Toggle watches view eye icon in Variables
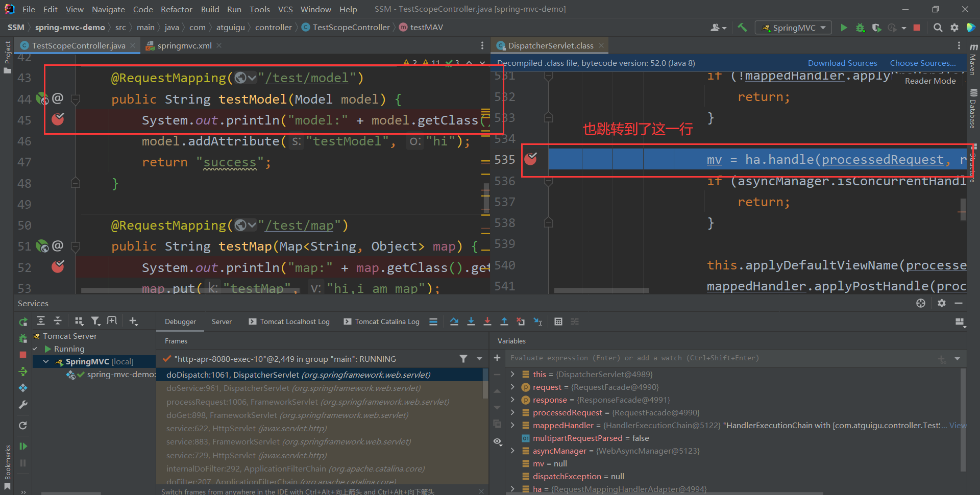980x495 pixels. coord(497,441)
